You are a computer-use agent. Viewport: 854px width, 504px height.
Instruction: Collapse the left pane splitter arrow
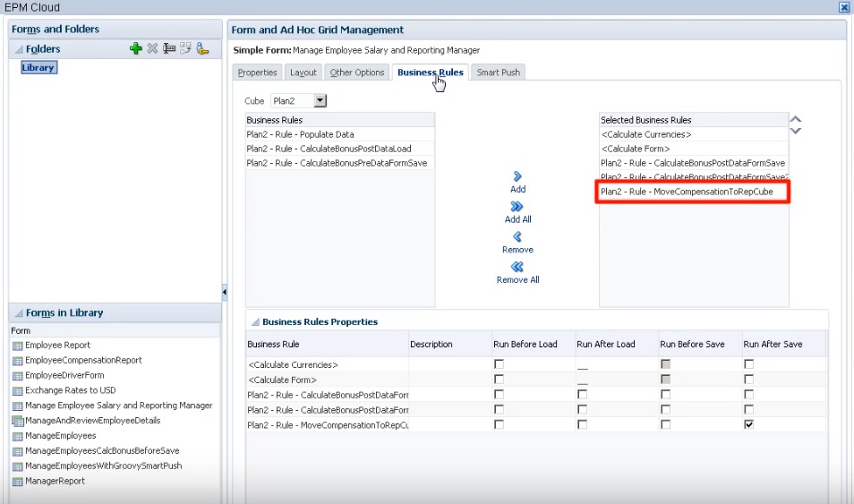tap(225, 292)
